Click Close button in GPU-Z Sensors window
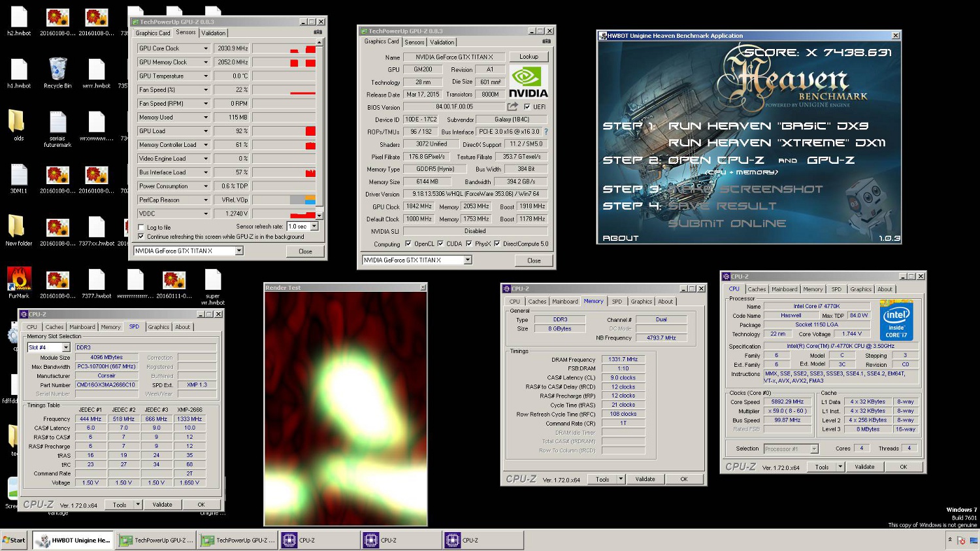The image size is (980, 551). (x=305, y=251)
